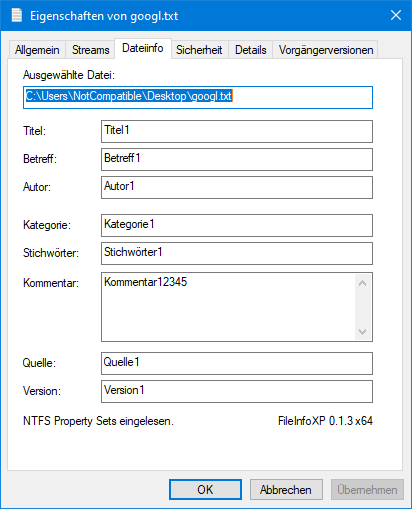Viewport: 412px width, 509px height.
Task: Open the Allgemein tab
Action: [x=37, y=50]
